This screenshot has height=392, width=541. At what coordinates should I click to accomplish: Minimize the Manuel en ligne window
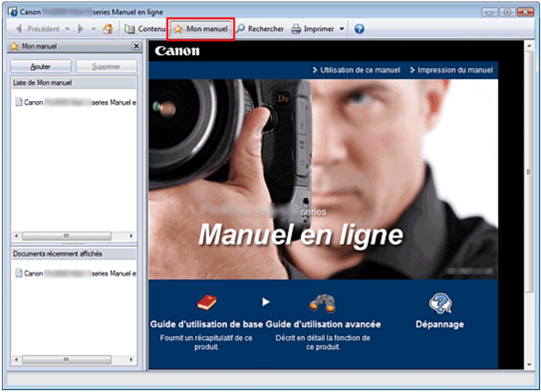[489, 12]
